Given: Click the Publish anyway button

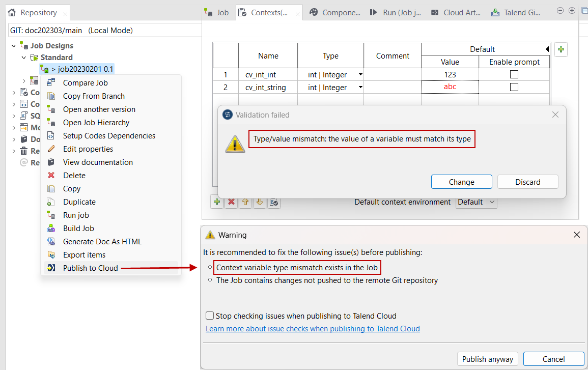Looking at the screenshot, I should [x=487, y=359].
